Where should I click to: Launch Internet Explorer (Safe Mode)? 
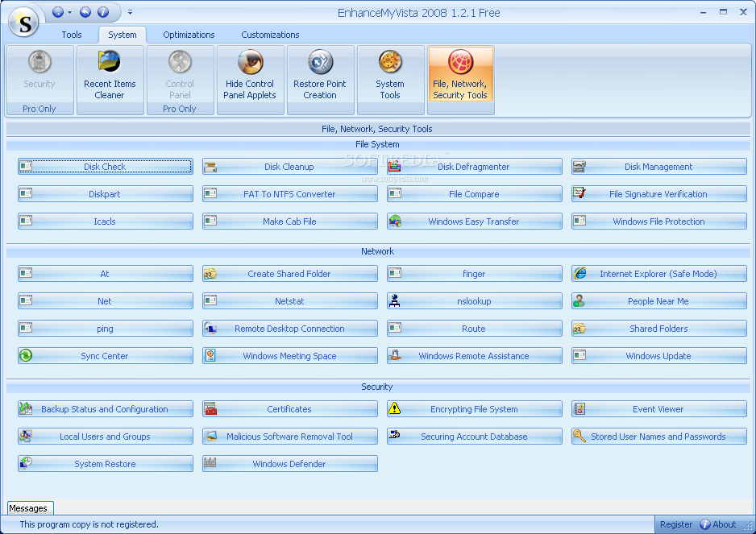tap(659, 273)
